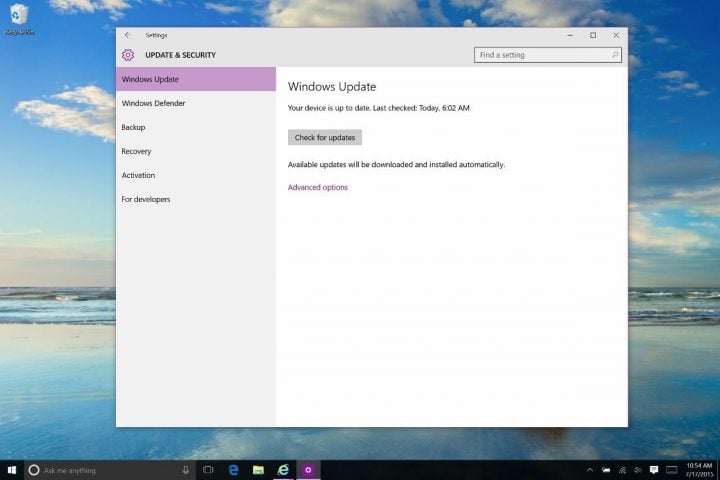The height and width of the screenshot is (480, 720).
Task: Open File Explorer from the taskbar
Action: (x=258, y=470)
